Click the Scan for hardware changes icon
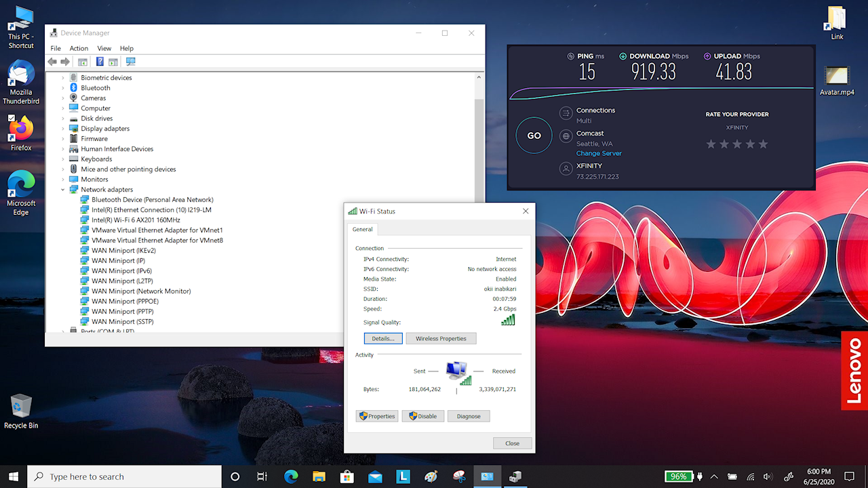 pos(131,62)
